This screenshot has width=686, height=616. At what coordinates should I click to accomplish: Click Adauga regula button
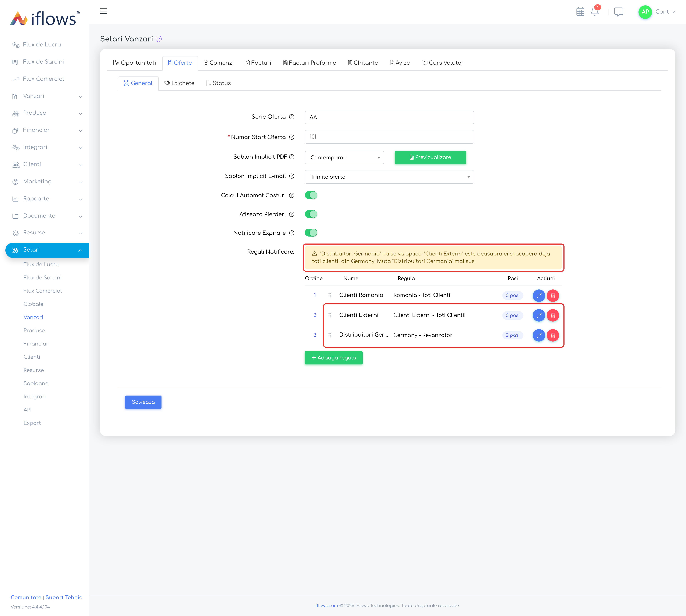point(333,358)
